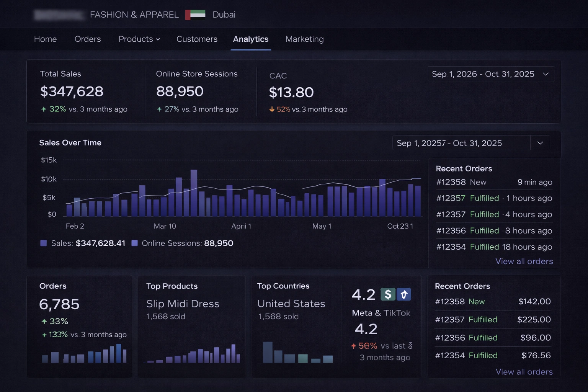This screenshot has height=392, width=588.
Task: Click the green up arrow beside Sessions 27%
Action: pyautogui.click(x=159, y=109)
